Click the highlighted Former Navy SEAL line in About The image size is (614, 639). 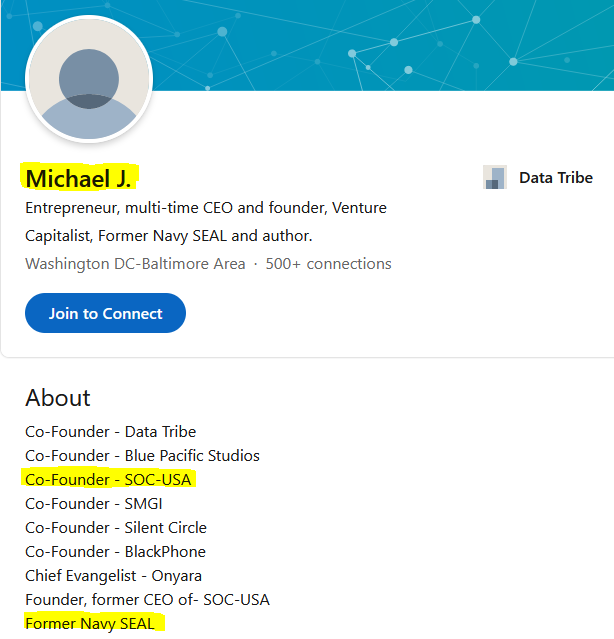[x=90, y=624]
